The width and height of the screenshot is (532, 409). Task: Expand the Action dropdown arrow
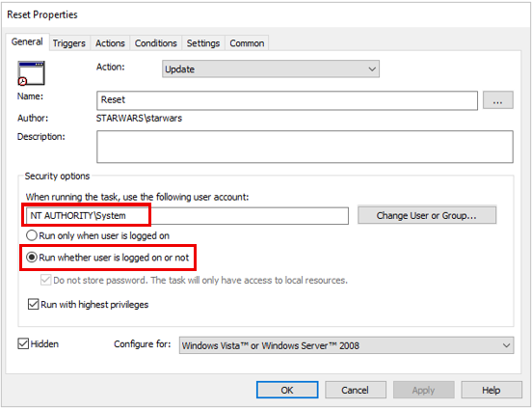(372, 68)
